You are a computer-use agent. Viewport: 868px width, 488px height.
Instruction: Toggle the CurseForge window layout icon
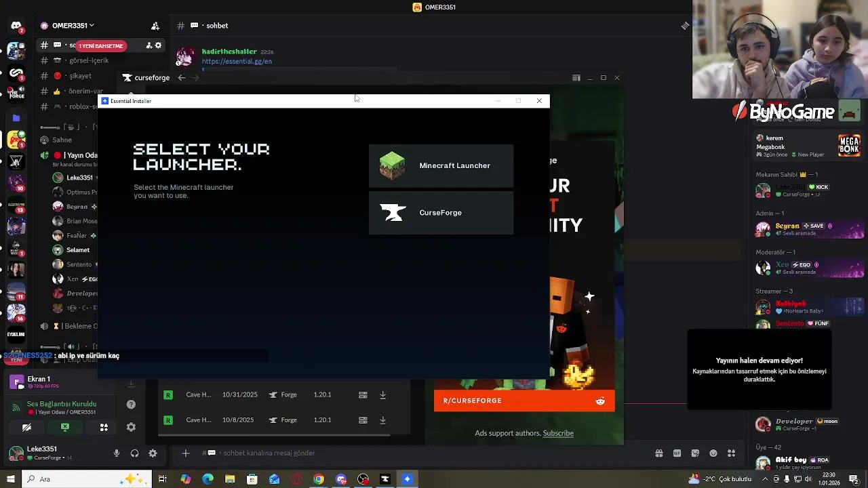(576, 78)
